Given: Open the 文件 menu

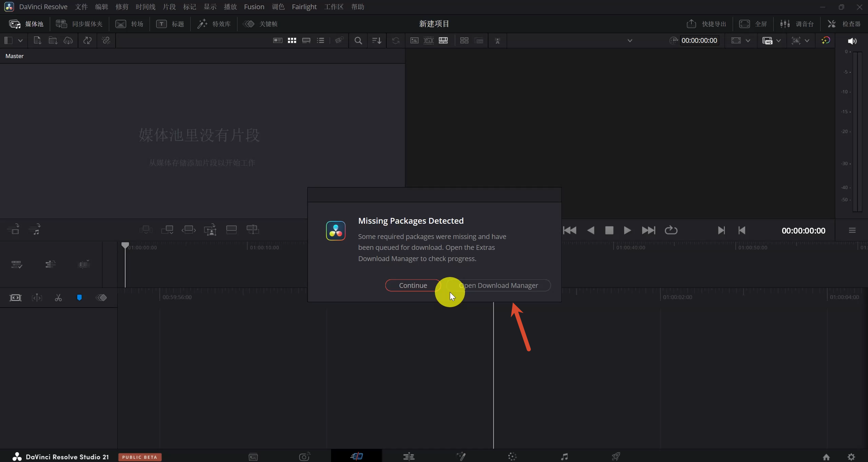Looking at the screenshot, I should click(81, 7).
